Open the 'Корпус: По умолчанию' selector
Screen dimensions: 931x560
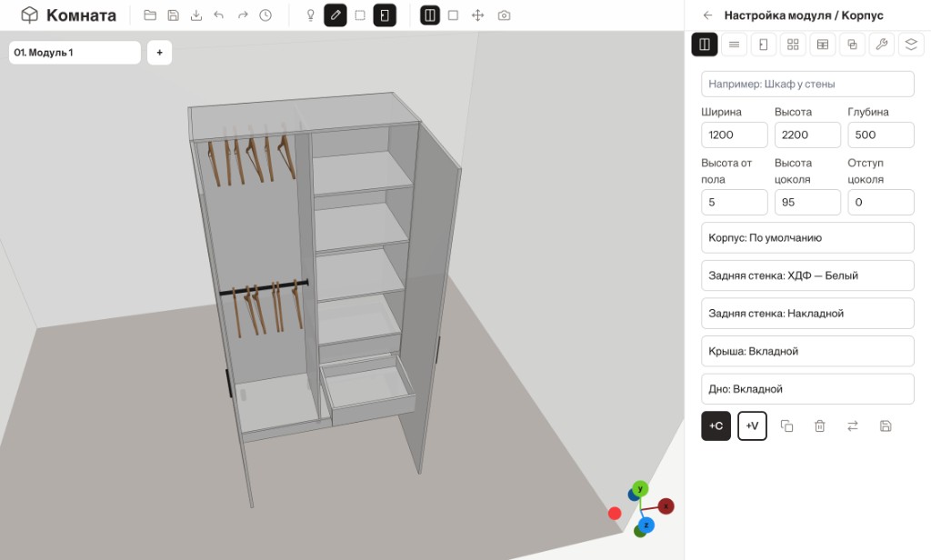[x=807, y=237]
